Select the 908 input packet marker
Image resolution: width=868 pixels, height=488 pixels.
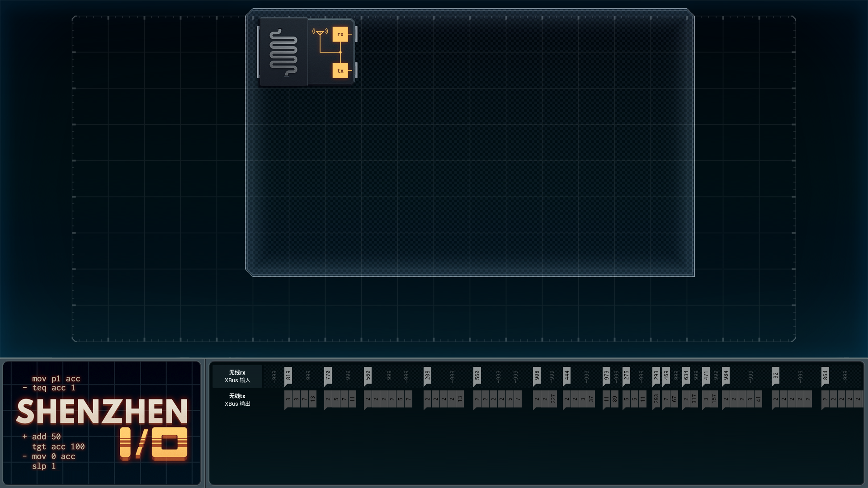537,376
